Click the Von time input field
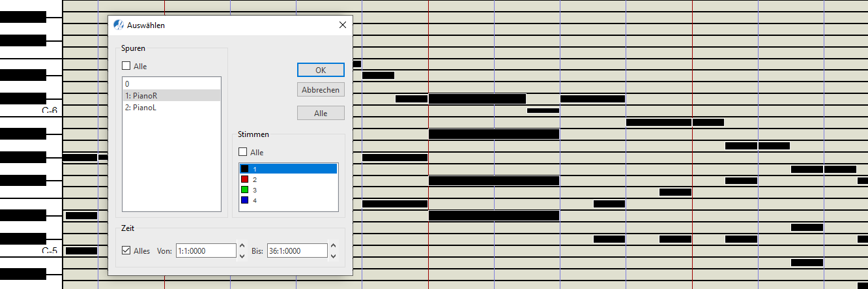This screenshot has width=868, height=289. pyautogui.click(x=205, y=251)
